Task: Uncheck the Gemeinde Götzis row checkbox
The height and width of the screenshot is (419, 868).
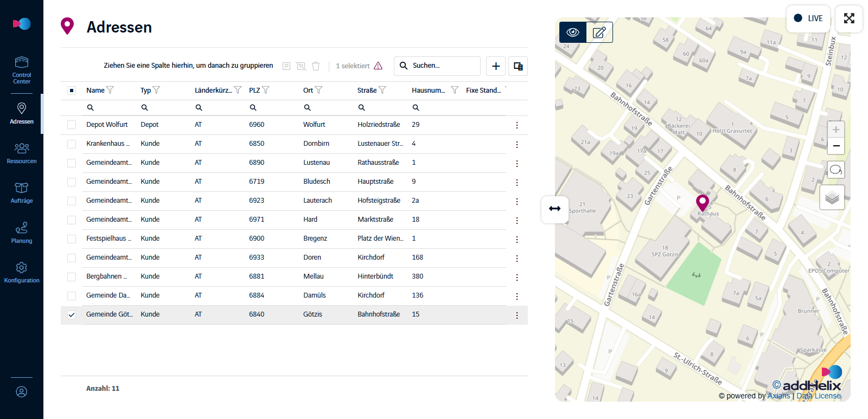Action: point(72,315)
